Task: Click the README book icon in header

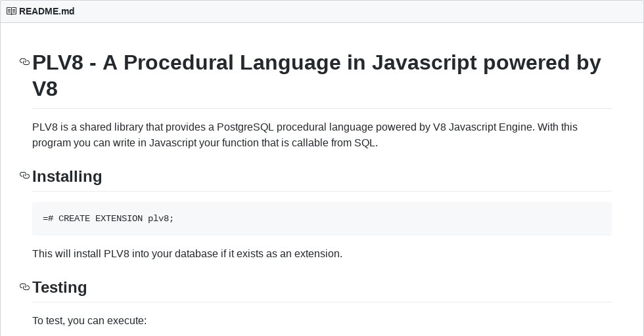Action: (12, 11)
